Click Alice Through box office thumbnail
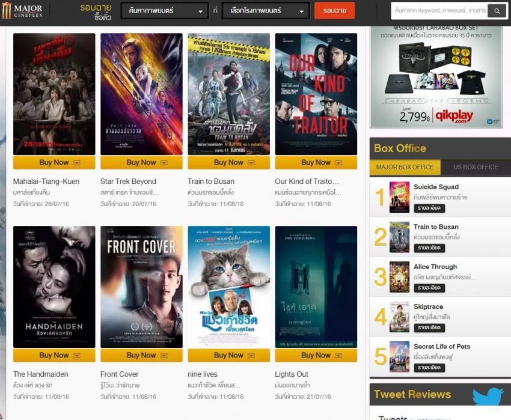Screen dimensions: 511x420 point(399,277)
